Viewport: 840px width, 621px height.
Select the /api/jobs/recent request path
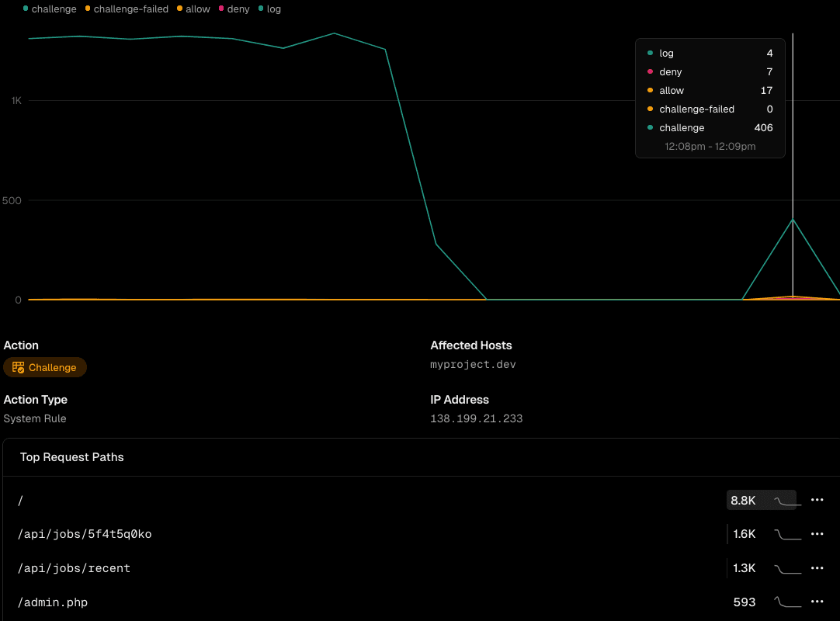pos(74,568)
